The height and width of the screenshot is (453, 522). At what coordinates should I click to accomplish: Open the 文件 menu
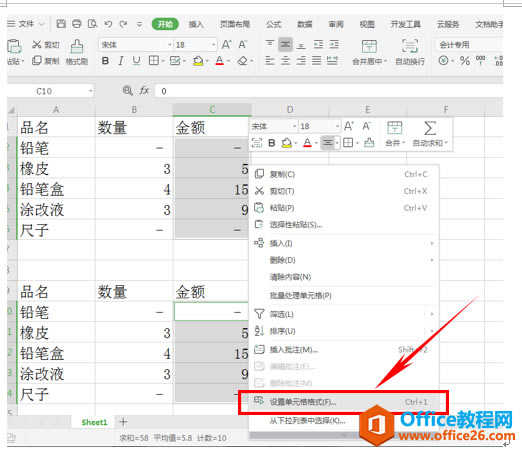26,24
